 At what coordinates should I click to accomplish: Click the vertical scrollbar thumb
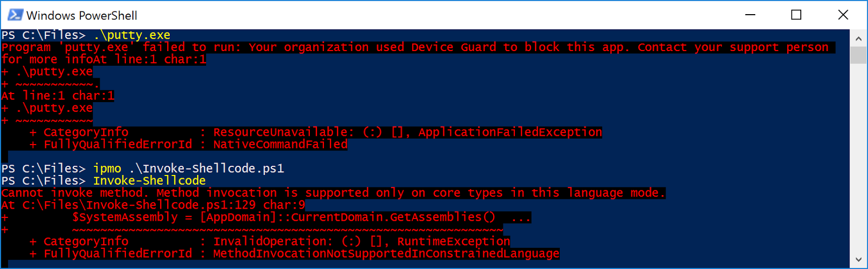click(x=858, y=55)
